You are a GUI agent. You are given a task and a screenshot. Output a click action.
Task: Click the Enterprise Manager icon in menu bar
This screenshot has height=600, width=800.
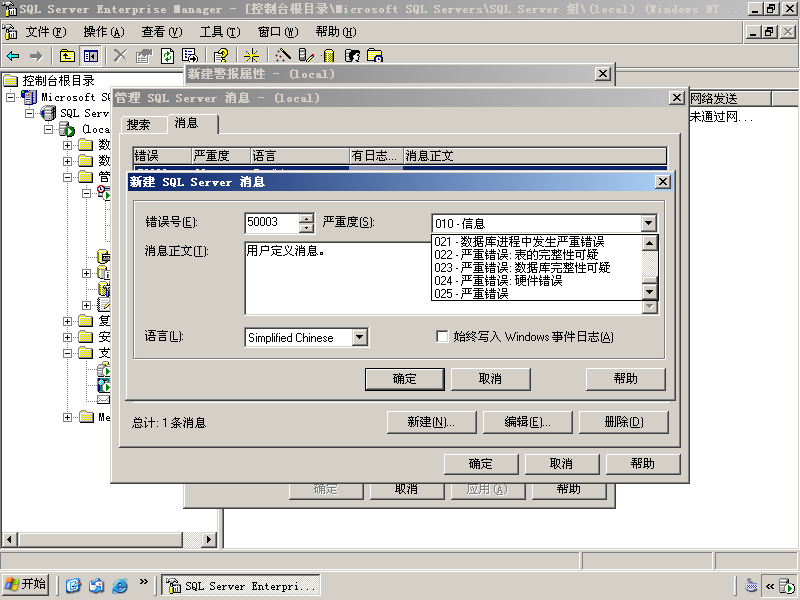tap(10, 32)
